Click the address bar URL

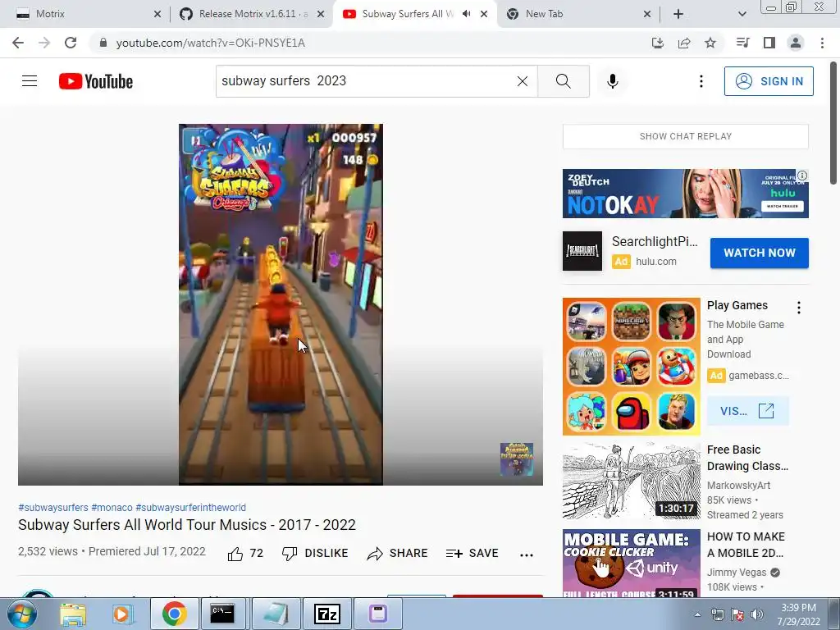pyautogui.click(x=211, y=43)
